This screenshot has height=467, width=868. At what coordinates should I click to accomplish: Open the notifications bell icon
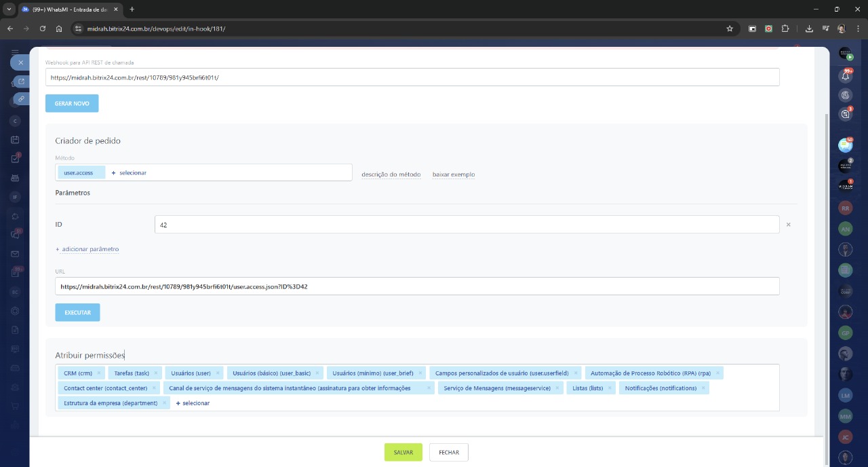(x=845, y=75)
